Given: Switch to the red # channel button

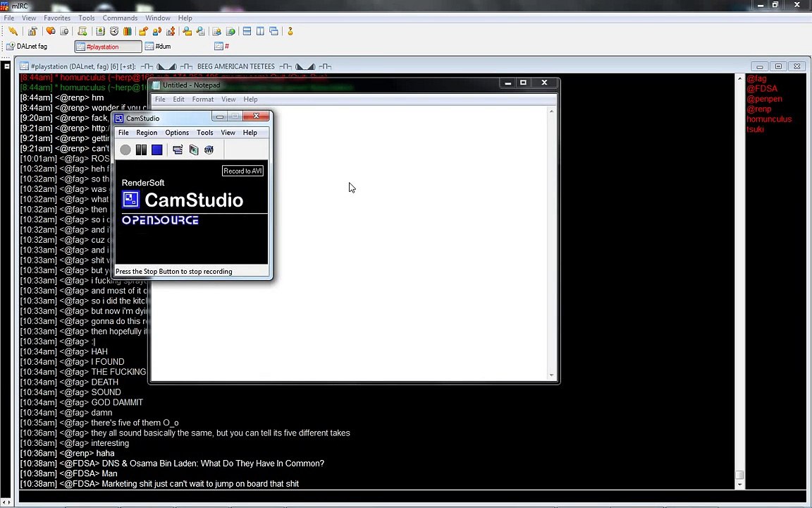Looking at the screenshot, I should pyautogui.click(x=221, y=46).
